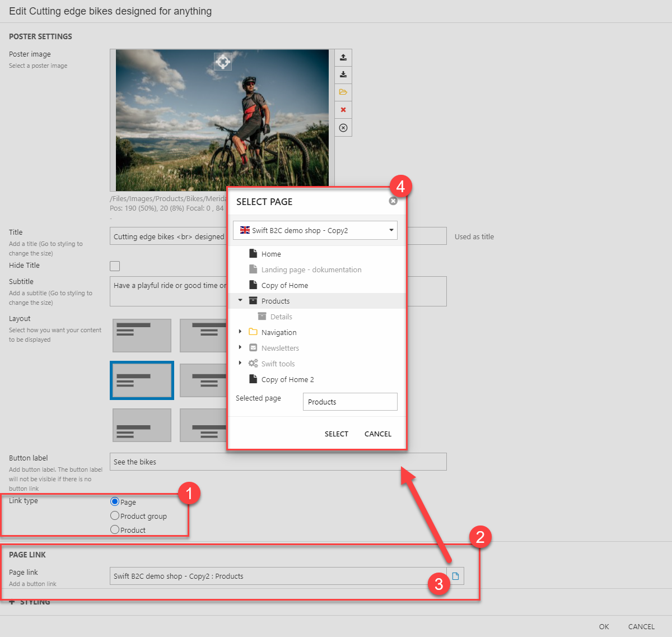Select the Product group link type
Screen dimensions: 672x637
115,516
